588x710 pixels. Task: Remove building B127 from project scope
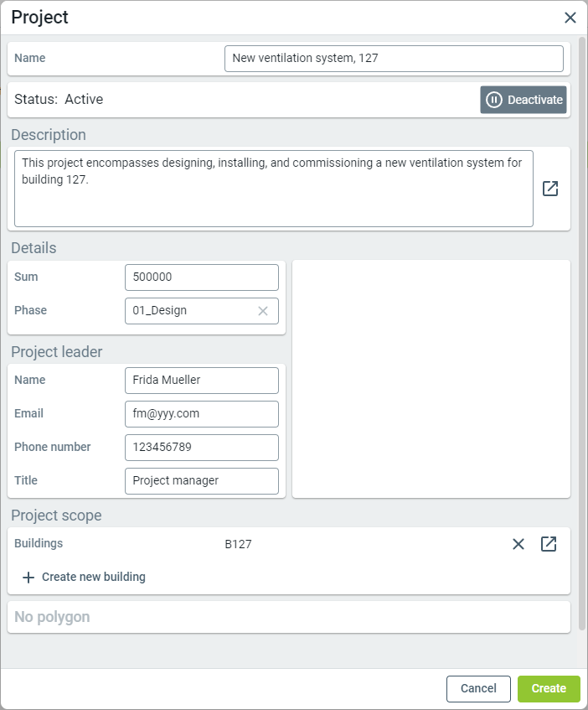pos(518,544)
